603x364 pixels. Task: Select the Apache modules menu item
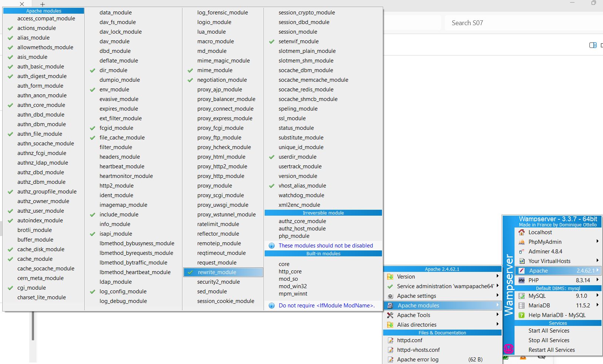(442, 306)
